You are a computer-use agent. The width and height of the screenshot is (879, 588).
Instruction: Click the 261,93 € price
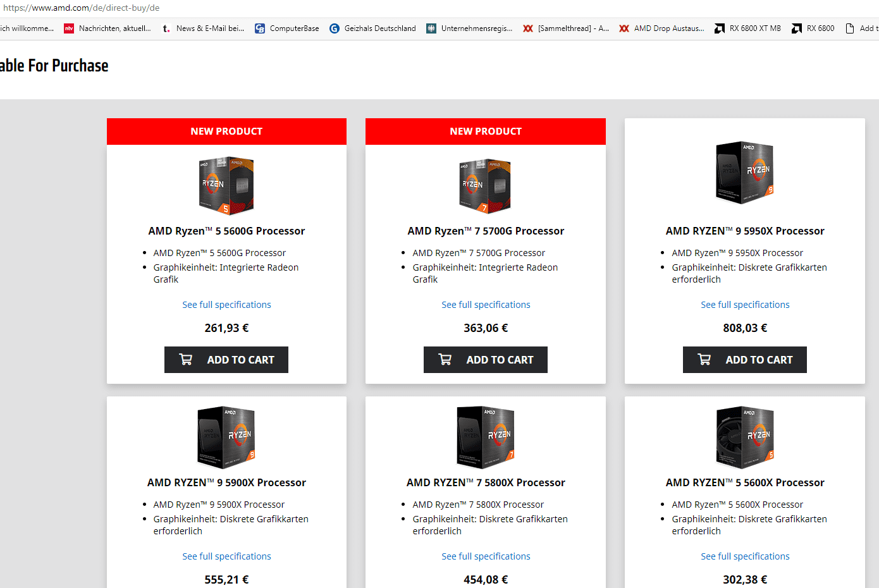[x=226, y=328]
